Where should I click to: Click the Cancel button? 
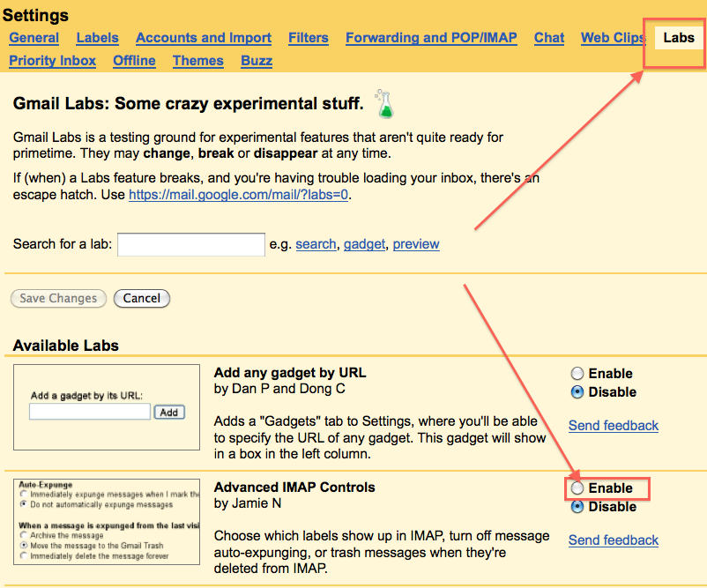tap(142, 299)
